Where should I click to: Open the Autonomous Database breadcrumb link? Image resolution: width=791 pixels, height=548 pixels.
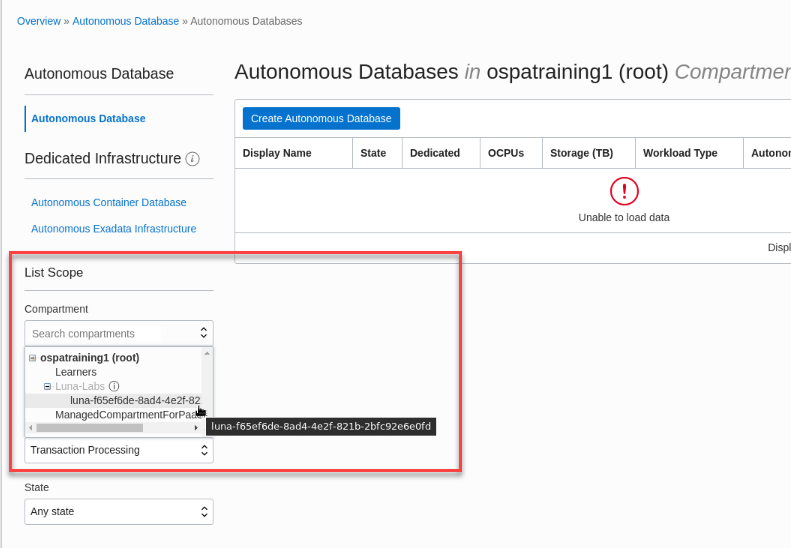point(126,21)
